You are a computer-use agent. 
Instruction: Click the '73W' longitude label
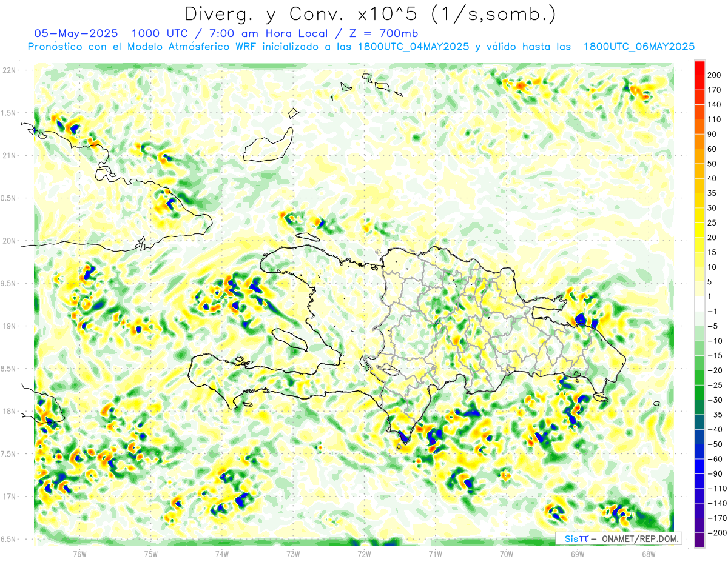click(x=293, y=553)
